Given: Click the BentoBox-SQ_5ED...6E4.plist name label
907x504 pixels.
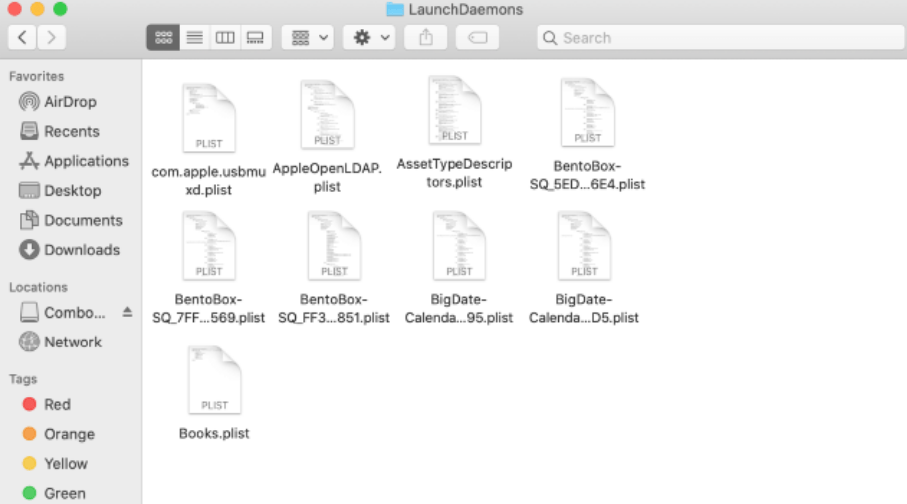Looking at the screenshot, I should [x=587, y=175].
